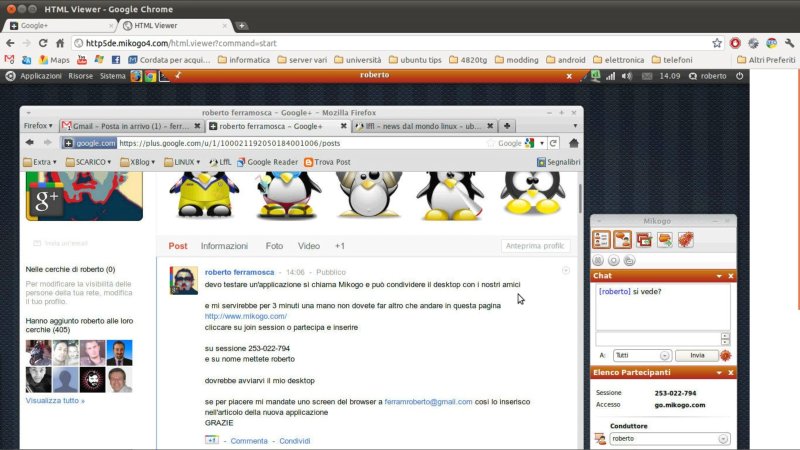Click Mikogo record round button
The width and height of the screenshot is (800, 450).
(x=614, y=260)
